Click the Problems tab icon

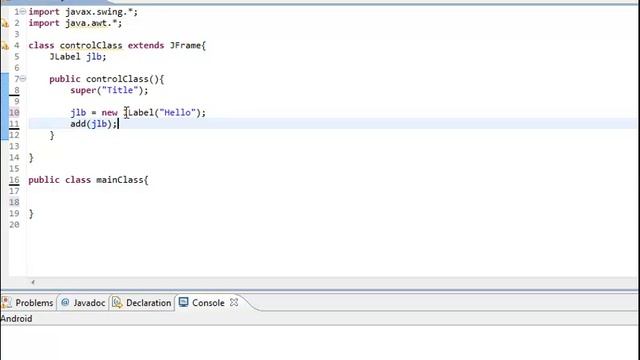[7, 302]
